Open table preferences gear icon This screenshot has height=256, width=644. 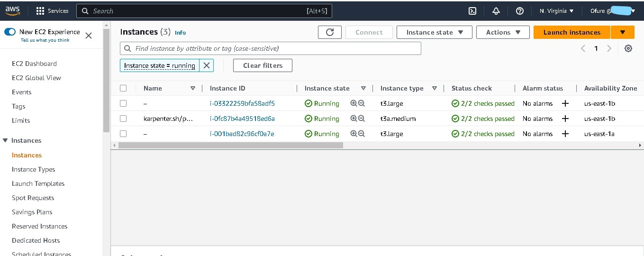point(628,48)
